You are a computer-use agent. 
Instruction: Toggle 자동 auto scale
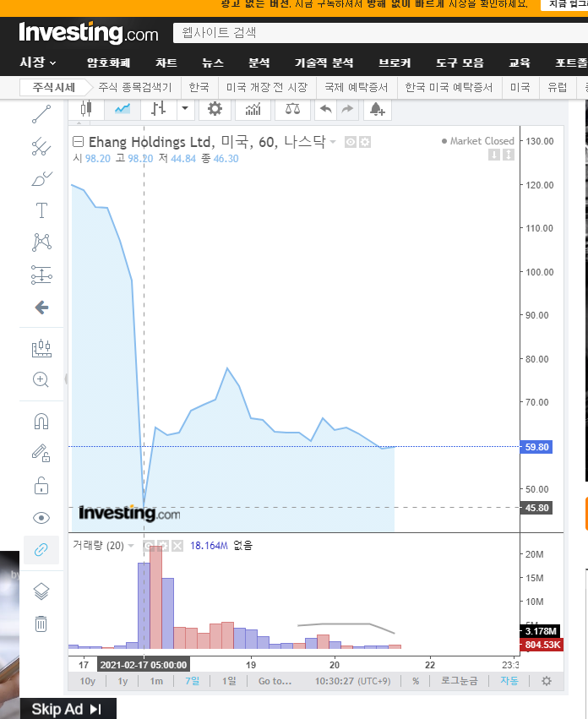(x=509, y=681)
